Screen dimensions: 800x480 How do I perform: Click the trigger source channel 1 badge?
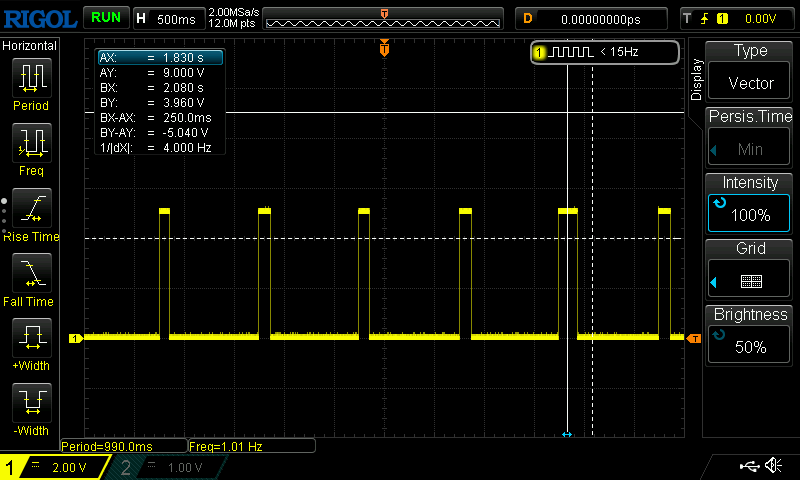click(x=722, y=19)
